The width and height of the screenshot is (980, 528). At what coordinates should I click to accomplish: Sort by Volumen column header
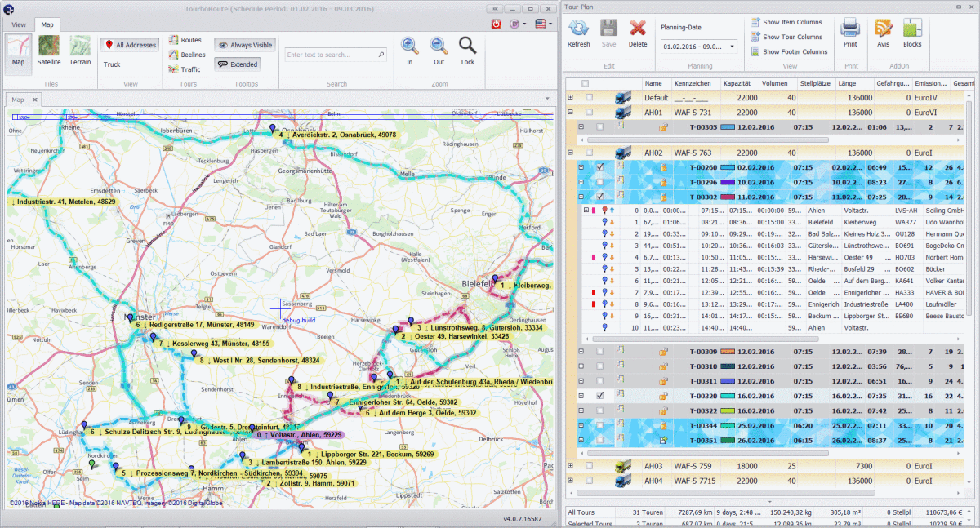(777, 83)
